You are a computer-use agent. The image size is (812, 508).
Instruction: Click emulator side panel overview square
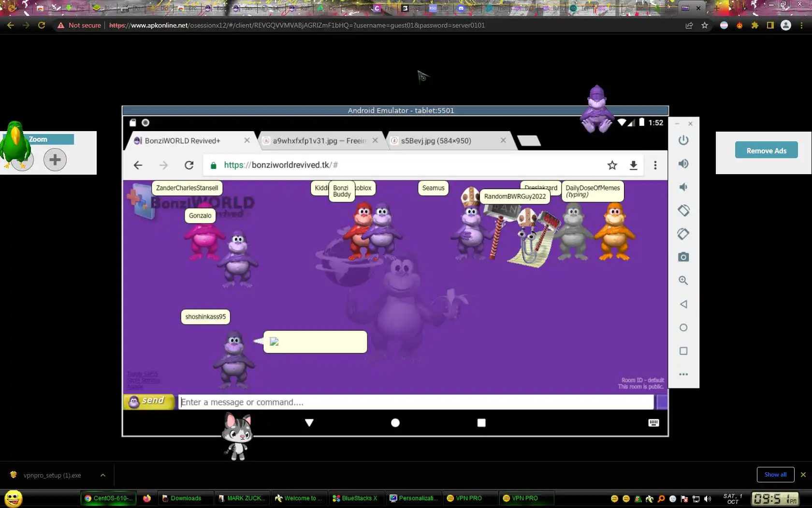[683, 351]
